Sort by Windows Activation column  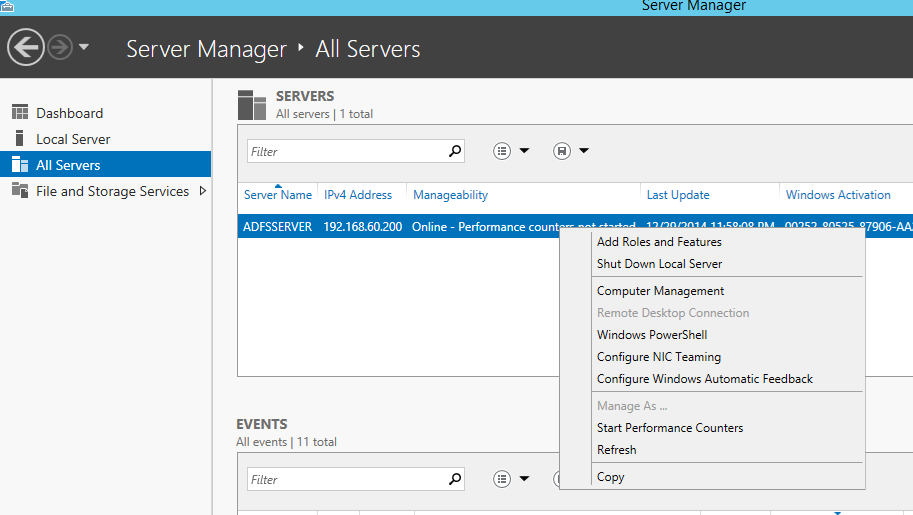click(x=838, y=195)
